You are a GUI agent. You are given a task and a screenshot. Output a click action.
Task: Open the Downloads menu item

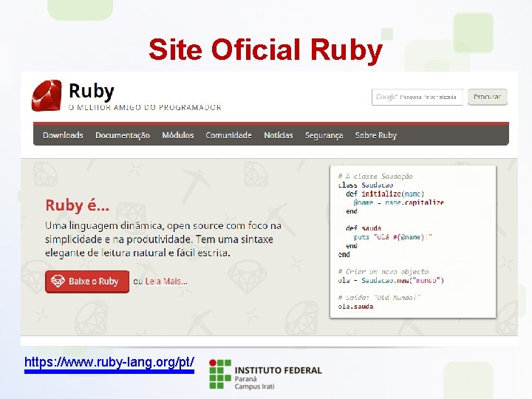point(63,135)
